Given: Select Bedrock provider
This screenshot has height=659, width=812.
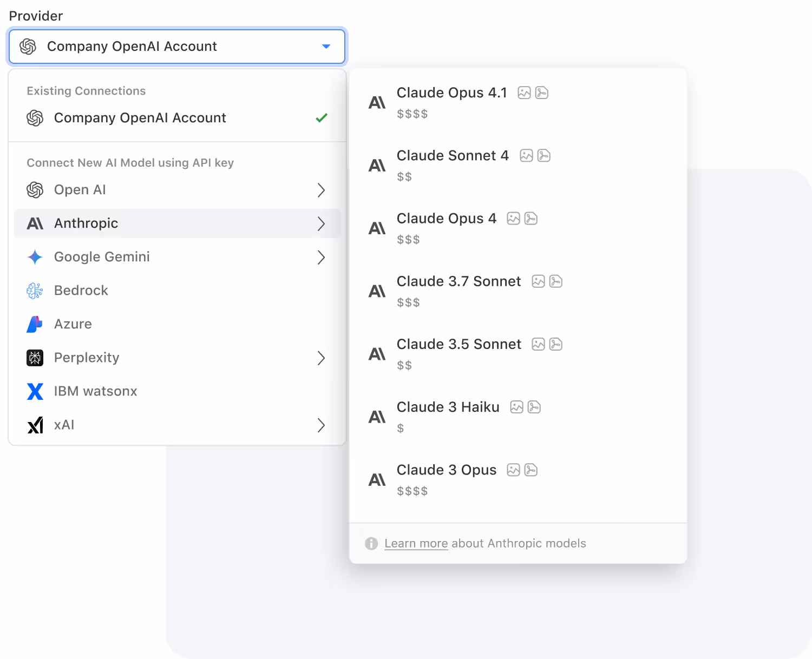Looking at the screenshot, I should 177,291.
